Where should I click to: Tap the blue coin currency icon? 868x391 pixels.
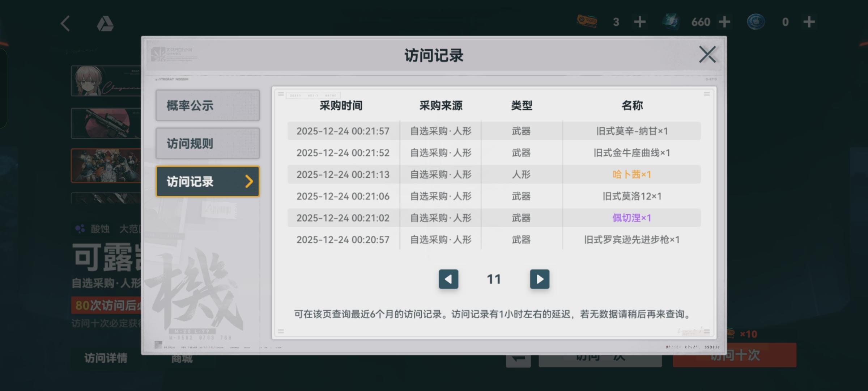tap(756, 22)
